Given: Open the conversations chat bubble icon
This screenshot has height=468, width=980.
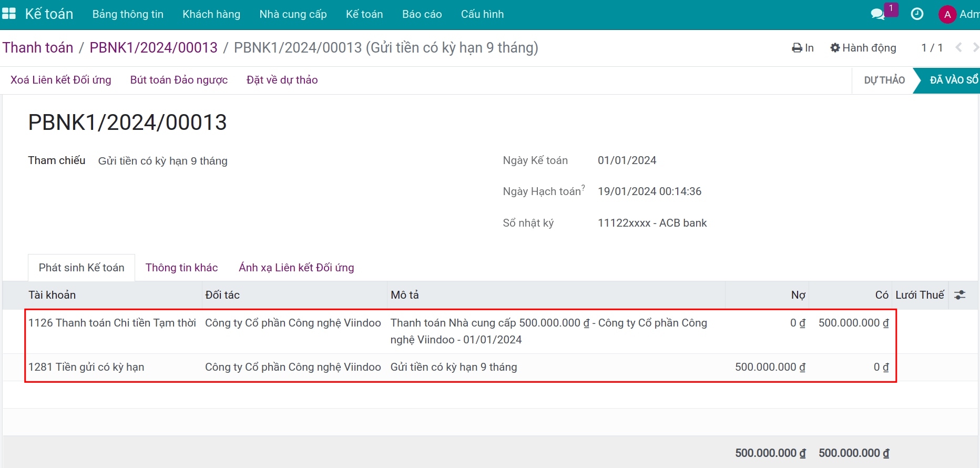Looking at the screenshot, I should click(x=877, y=14).
